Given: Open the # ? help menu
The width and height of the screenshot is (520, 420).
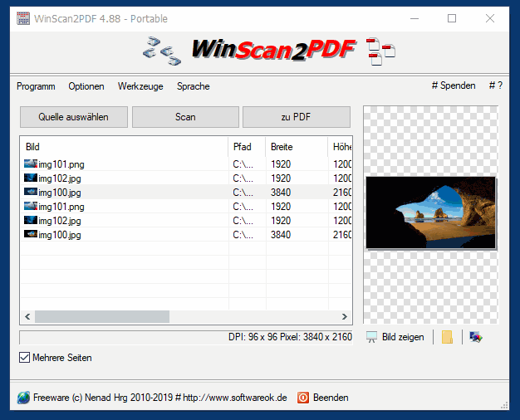Looking at the screenshot, I should coord(496,85).
